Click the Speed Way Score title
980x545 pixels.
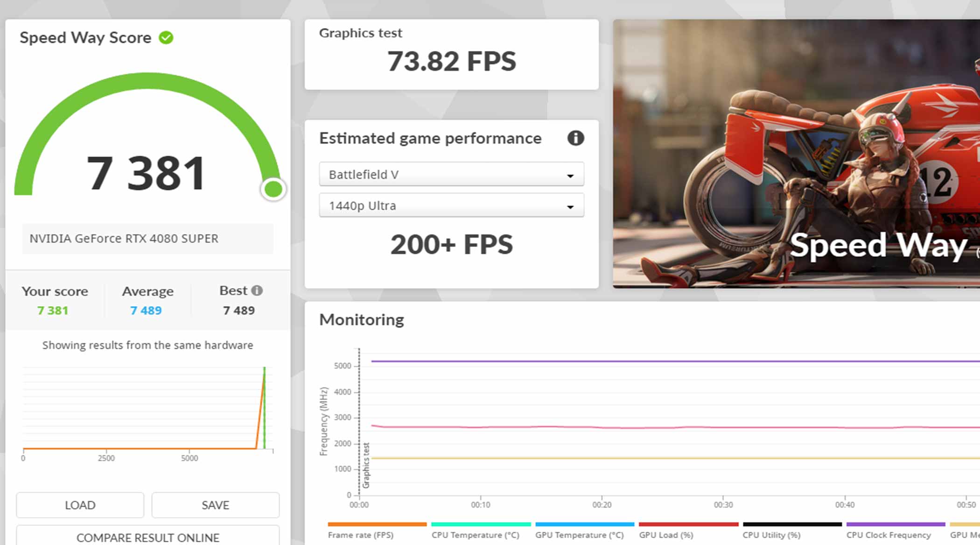click(x=85, y=38)
